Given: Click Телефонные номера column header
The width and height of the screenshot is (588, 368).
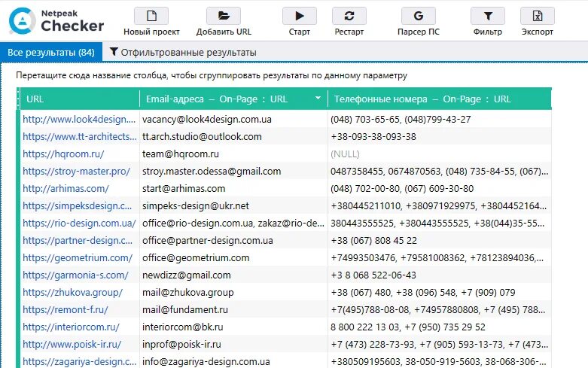Looking at the screenshot, I should pos(440,99).
